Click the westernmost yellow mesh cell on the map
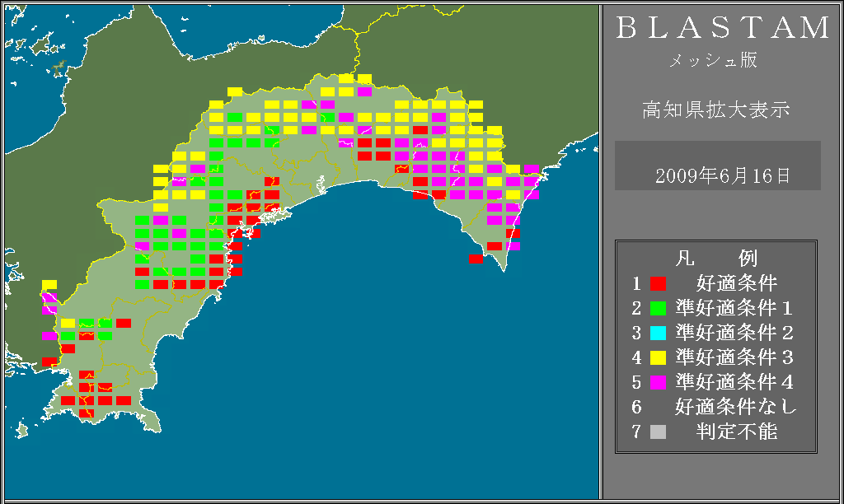 point(49,284)
